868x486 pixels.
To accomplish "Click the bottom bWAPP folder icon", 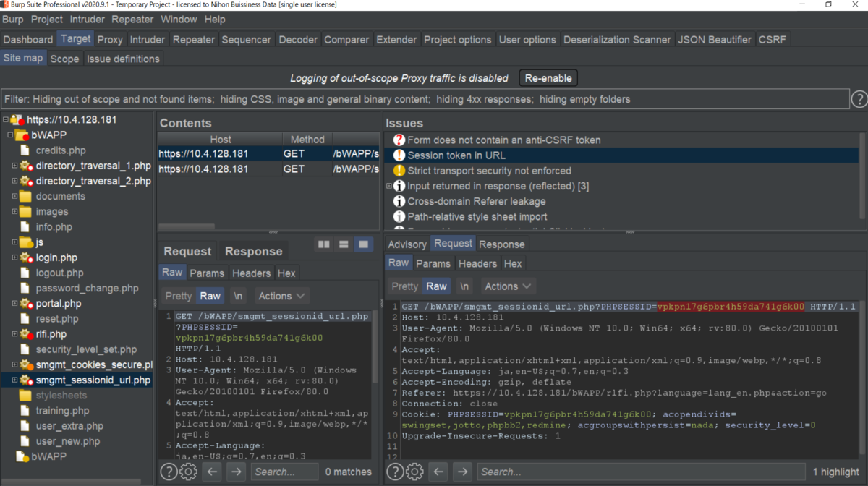I will [22, 456].
